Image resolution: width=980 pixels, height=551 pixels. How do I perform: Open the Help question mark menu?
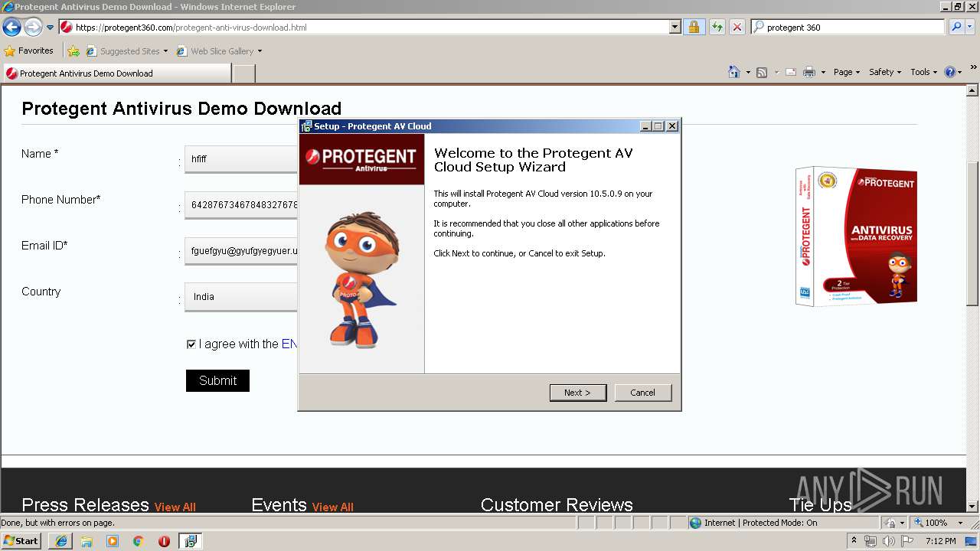click(x=953, y=72)
